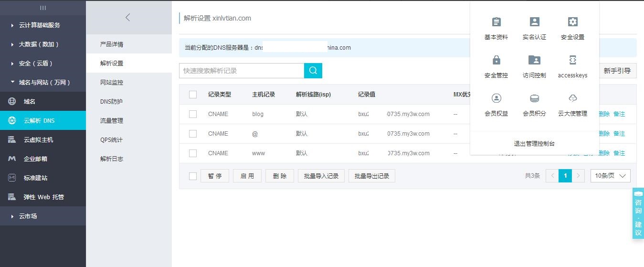Click the 会员积分 icon
644x267 pixels.
click(x=534, y=98)
